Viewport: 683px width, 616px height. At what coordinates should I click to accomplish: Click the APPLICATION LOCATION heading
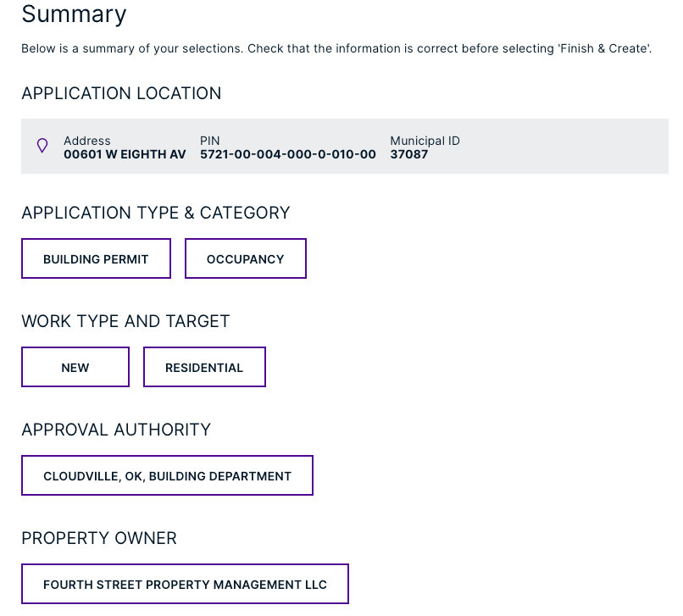tap(121, 93)
